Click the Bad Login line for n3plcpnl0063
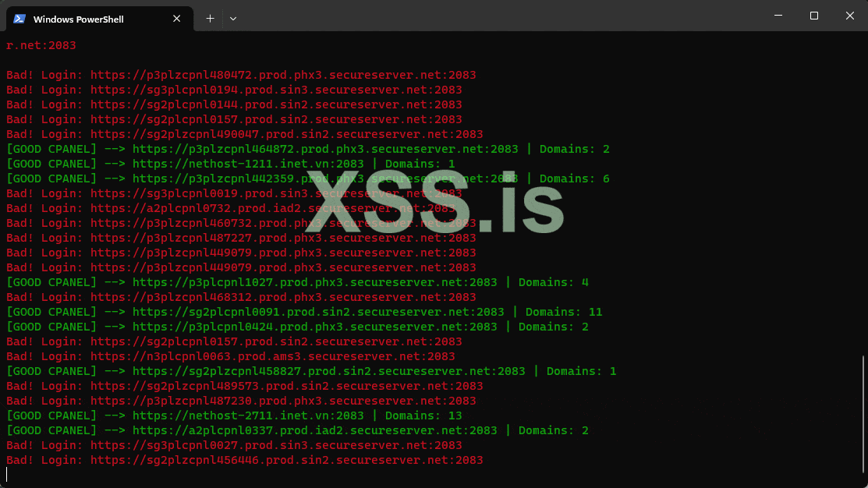Viewport: 868px width, 488px height. [x=231, y=357]
